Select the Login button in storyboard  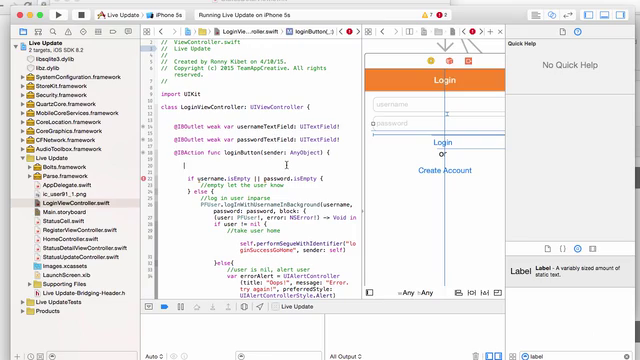[x=443, y=142]
